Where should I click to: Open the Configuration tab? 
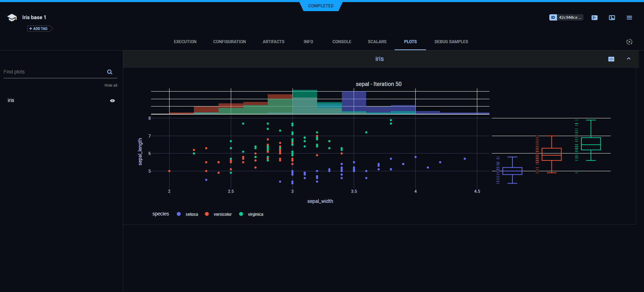pyautogui.click(x=229, y=42)
